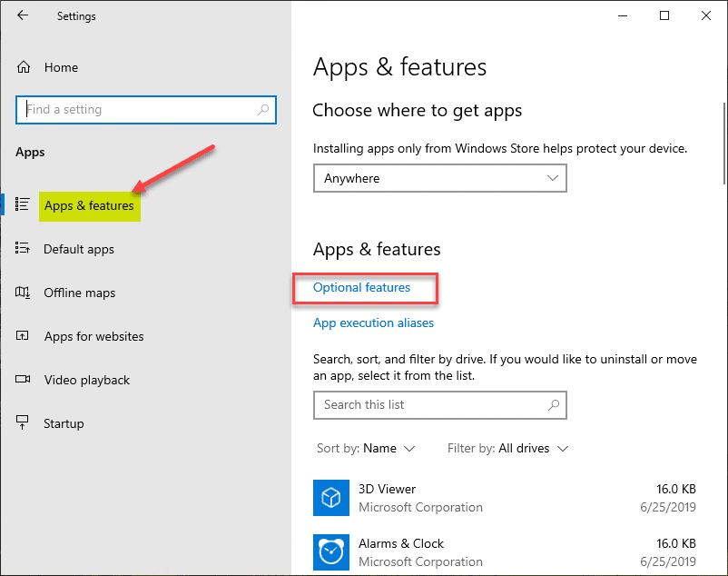
Task: Click the 3D Viewer app icon
Action: (331, 498)
